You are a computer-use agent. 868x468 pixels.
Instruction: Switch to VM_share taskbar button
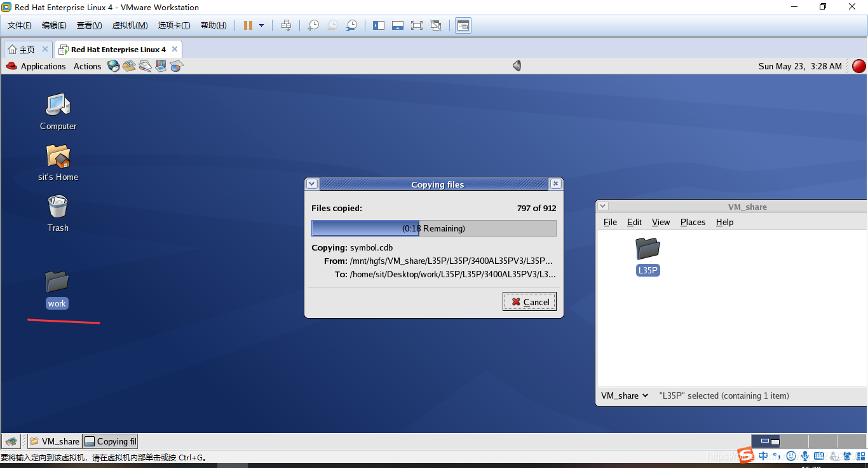(55, 441)
